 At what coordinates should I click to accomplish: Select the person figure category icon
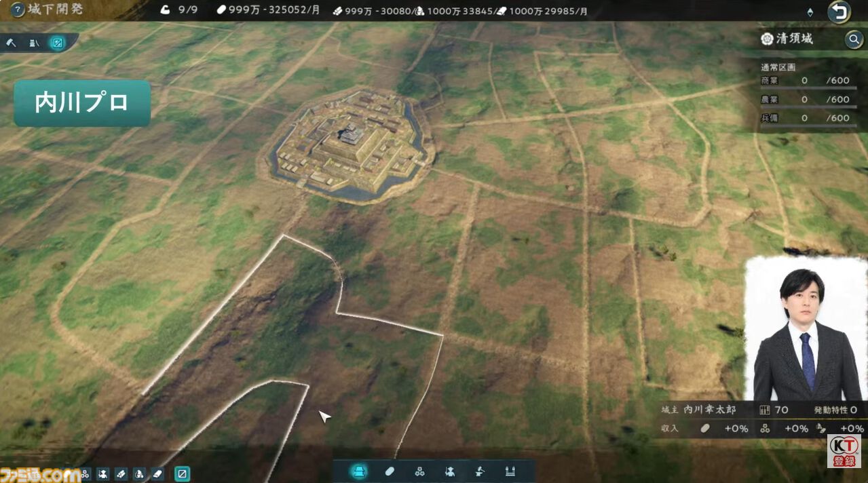pos(449,471)
